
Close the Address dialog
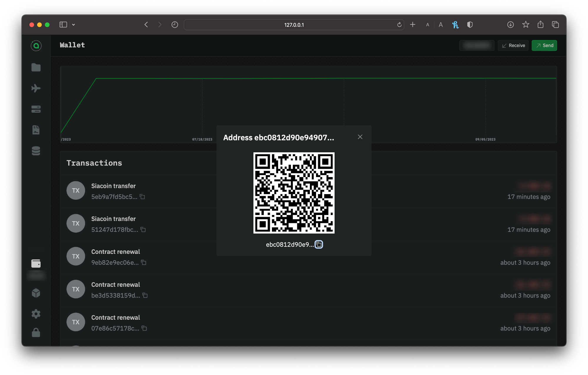[360, 137]
